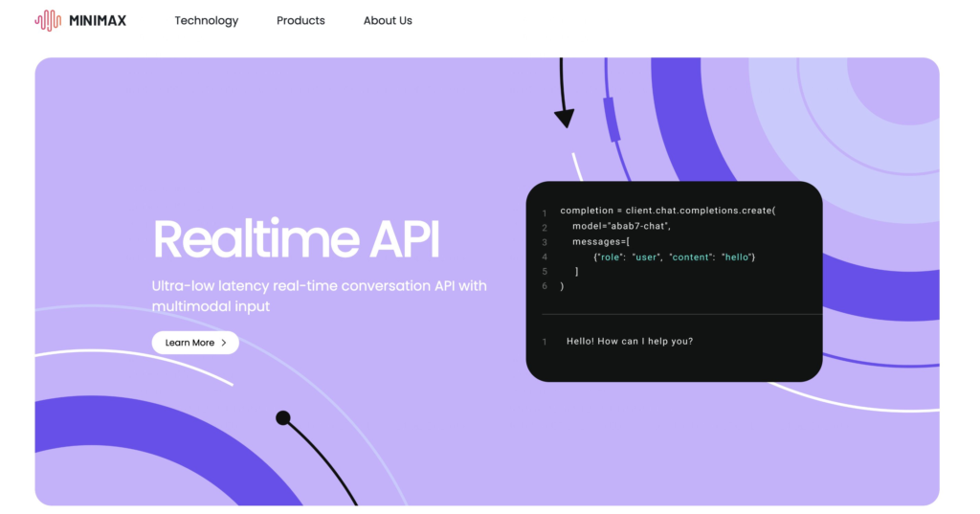
Task: Click the Hello! How can I help you? response
Action: pyautogui.click(x=630, y=342)
